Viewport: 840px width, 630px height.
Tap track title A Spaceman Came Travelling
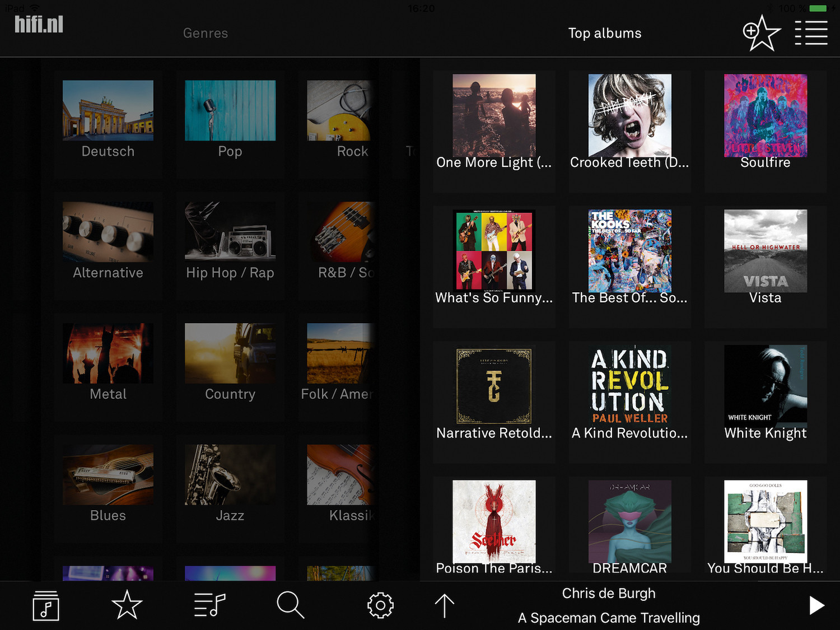[609, 618]
